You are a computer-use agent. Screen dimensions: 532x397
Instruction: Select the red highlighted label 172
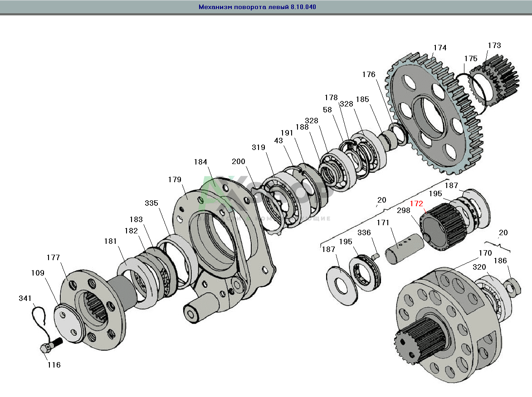click(416, 204)
